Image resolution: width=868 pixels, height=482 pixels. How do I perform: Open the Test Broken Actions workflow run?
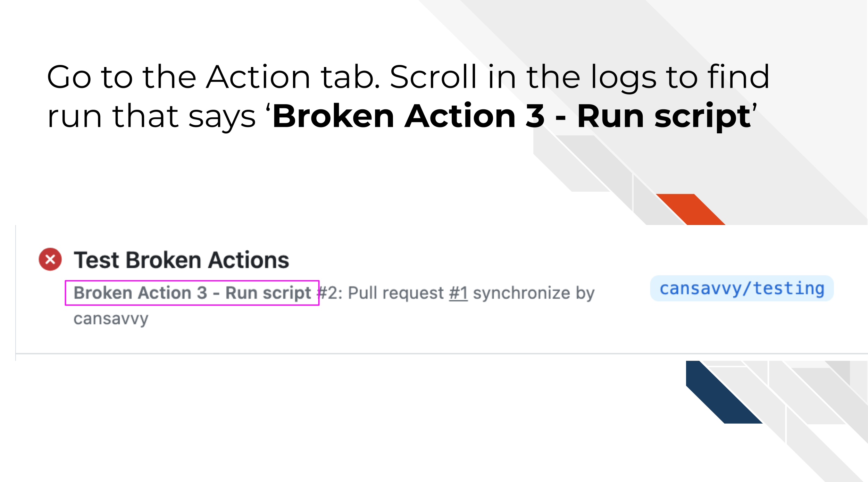[181, 260]
